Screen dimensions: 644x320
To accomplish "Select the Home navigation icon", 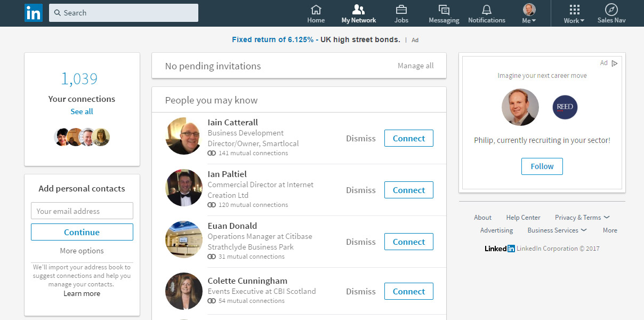I will 316,10.
